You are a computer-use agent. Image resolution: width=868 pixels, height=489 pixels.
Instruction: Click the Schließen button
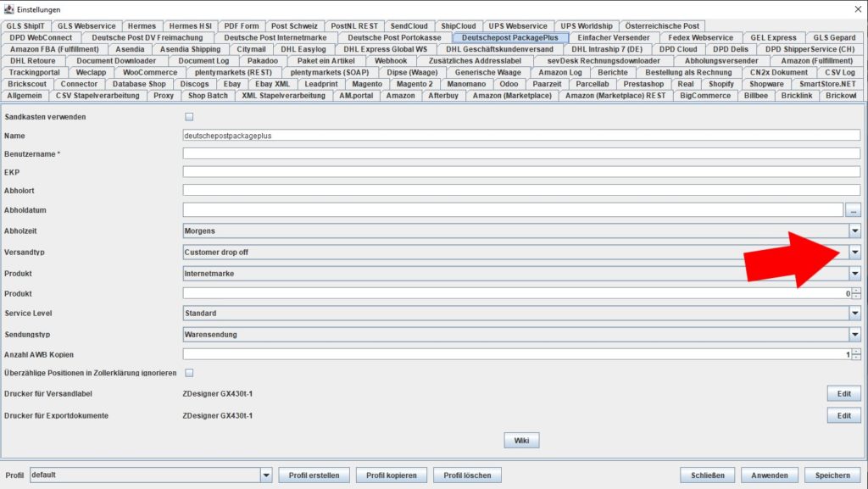click(708, 475)
